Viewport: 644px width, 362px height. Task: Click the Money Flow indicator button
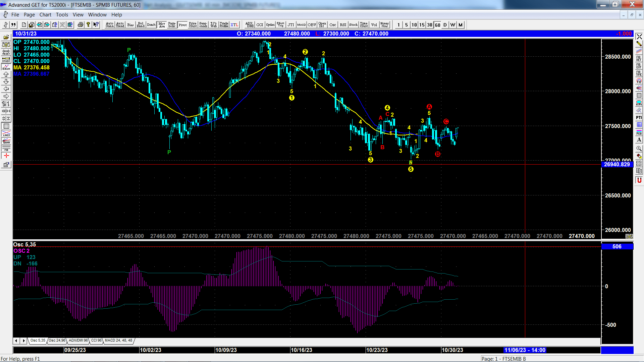pos(384,25)
